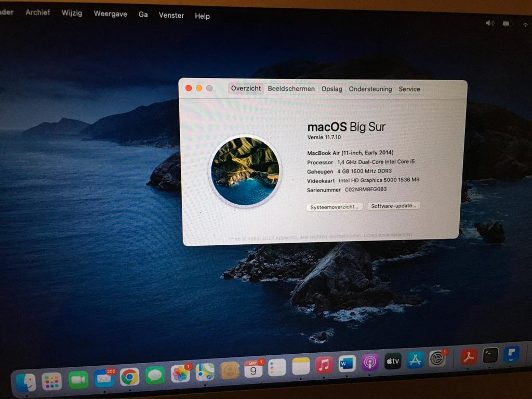Screen dimensions: 532x399
Task: Launch Notes app in the dock
Action: (301, 366)
